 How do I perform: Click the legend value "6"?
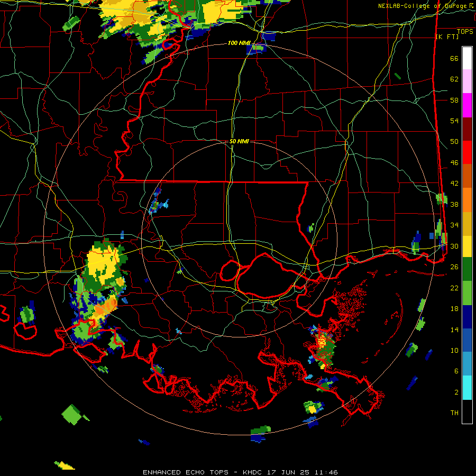(x=456, y=371)
